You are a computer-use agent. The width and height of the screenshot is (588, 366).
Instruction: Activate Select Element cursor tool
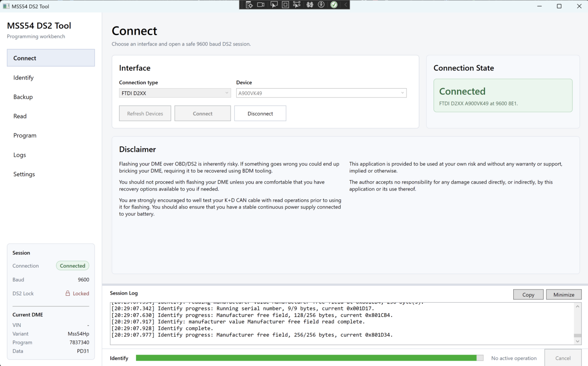click(x=274, y=5)
